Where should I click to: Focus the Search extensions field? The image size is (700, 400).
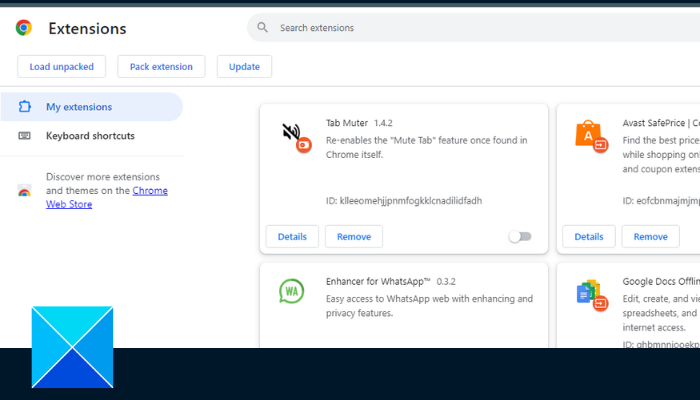click(450, 28)
